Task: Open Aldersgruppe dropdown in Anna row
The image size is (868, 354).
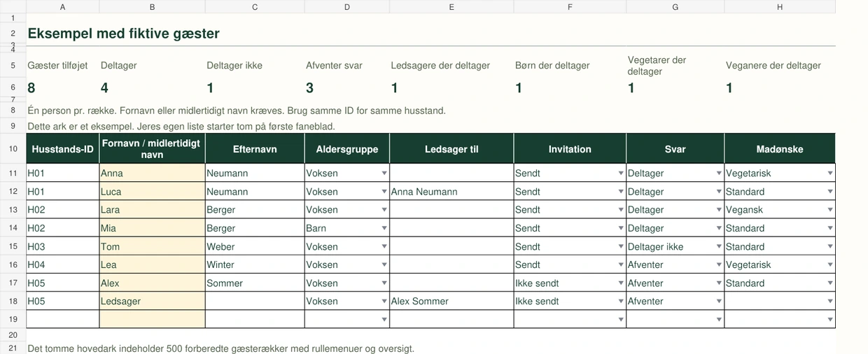Action: 384,173
